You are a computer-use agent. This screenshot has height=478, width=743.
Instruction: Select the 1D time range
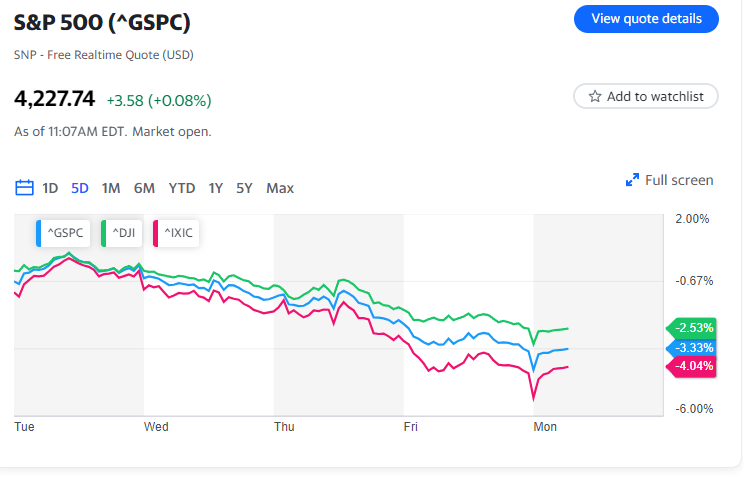[x=50, y=188]
